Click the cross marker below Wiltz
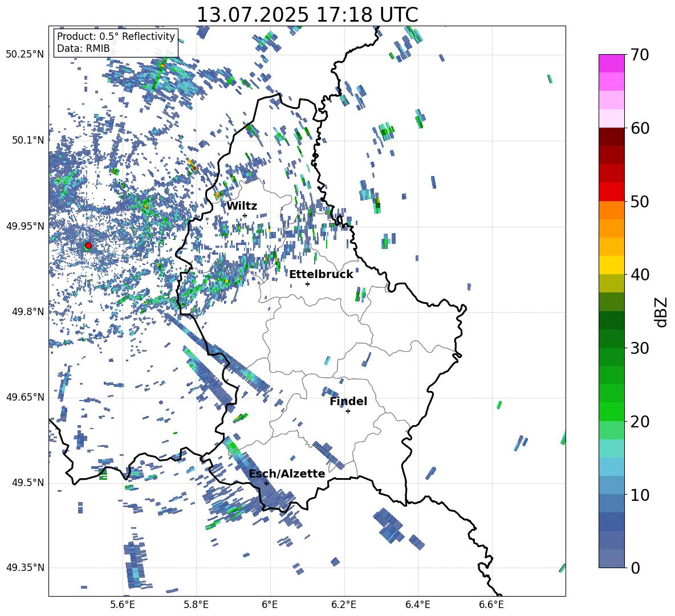 [245, 215]
